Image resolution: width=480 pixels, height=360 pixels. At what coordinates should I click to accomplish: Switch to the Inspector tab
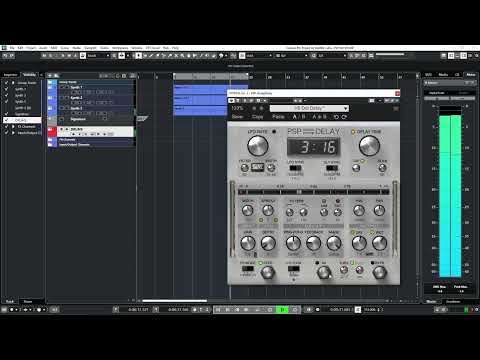(x=10, y=75)
